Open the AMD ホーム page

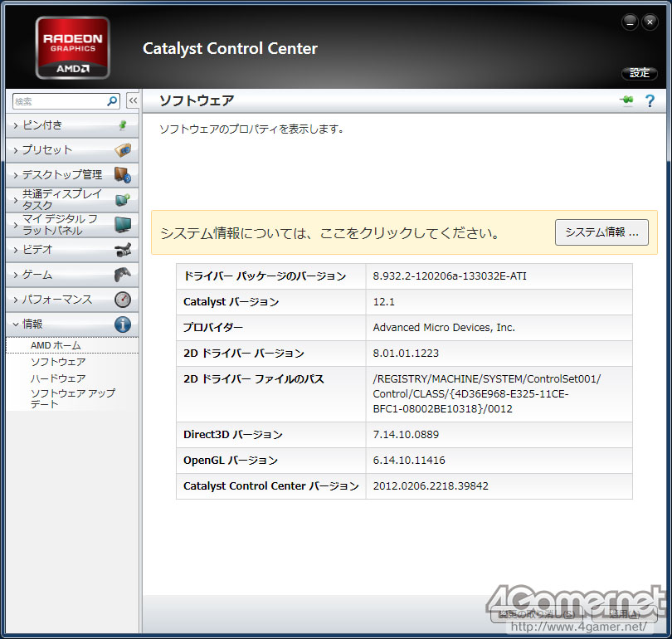click(56, 345)
